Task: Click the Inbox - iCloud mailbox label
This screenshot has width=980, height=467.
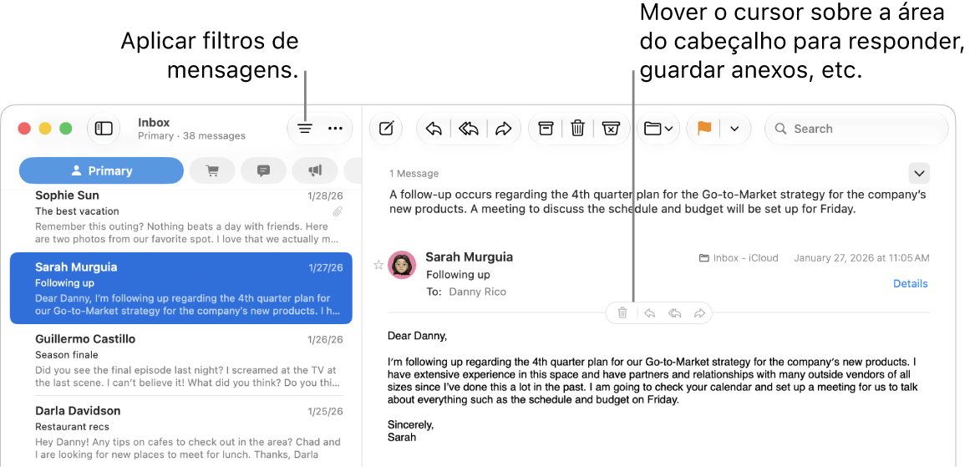Action: pos(739,257)
